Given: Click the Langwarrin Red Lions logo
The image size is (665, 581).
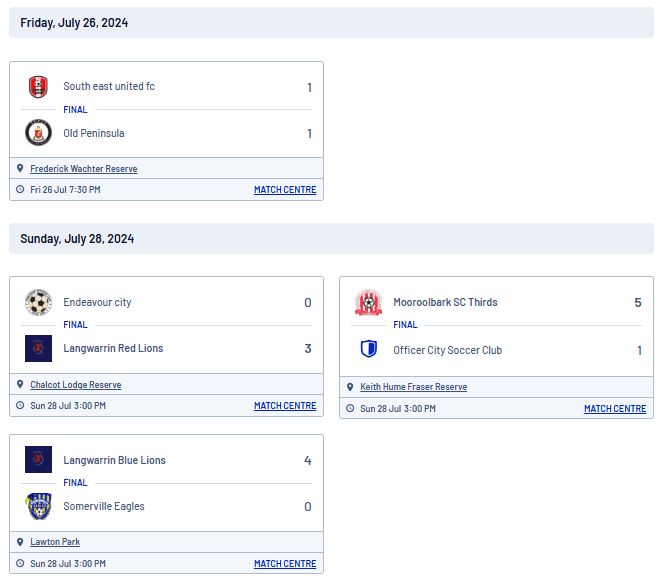Looking at the screenshot, I should (39, 349).
